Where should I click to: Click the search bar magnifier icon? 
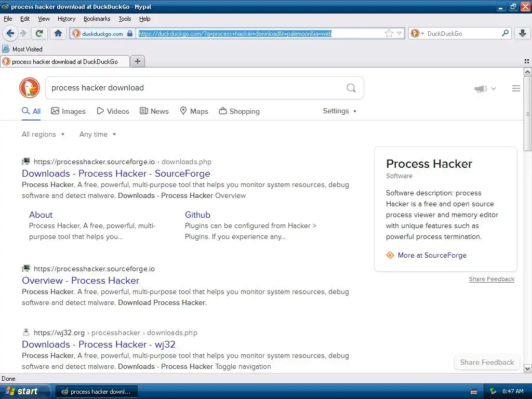[x=505, y=33]
